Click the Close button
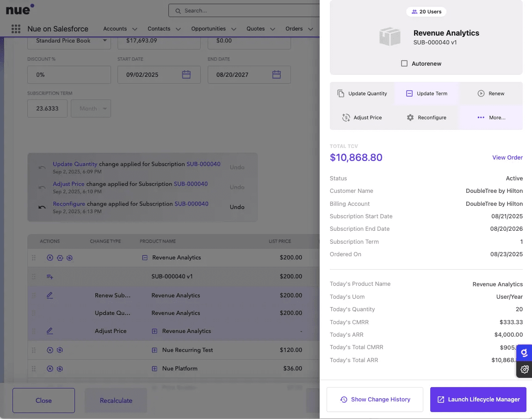The height and width of the screenshot is (419, 532). pos(44,401)
